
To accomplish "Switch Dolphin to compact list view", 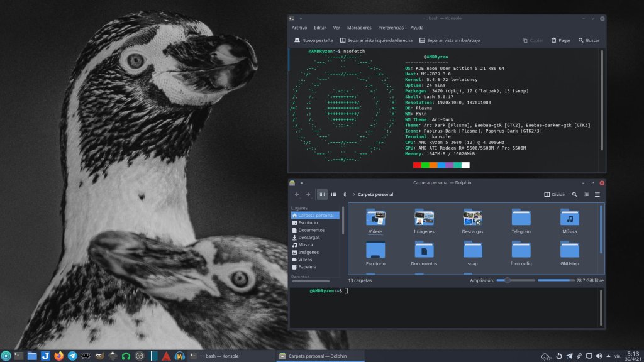I will click(333, 195).
